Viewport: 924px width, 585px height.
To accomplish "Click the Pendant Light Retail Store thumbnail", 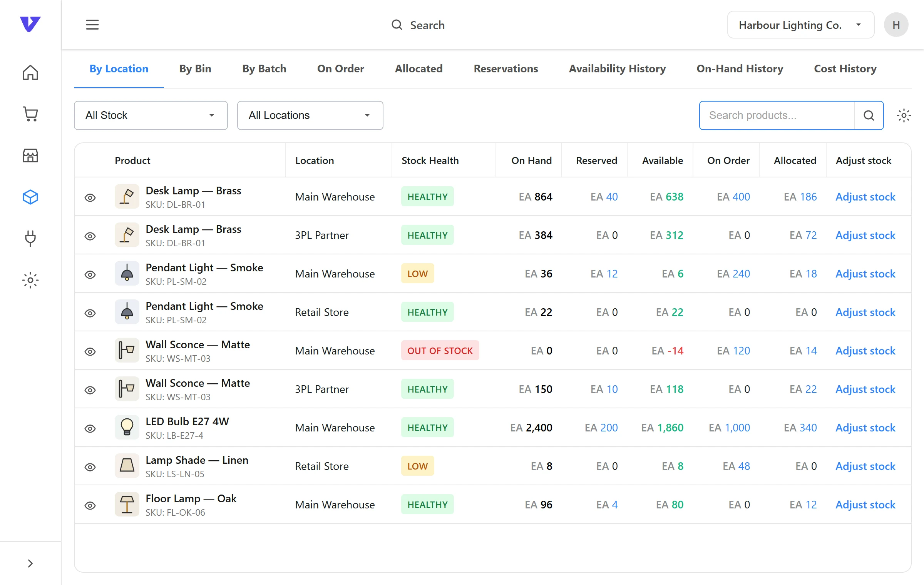I will point(127,312).
